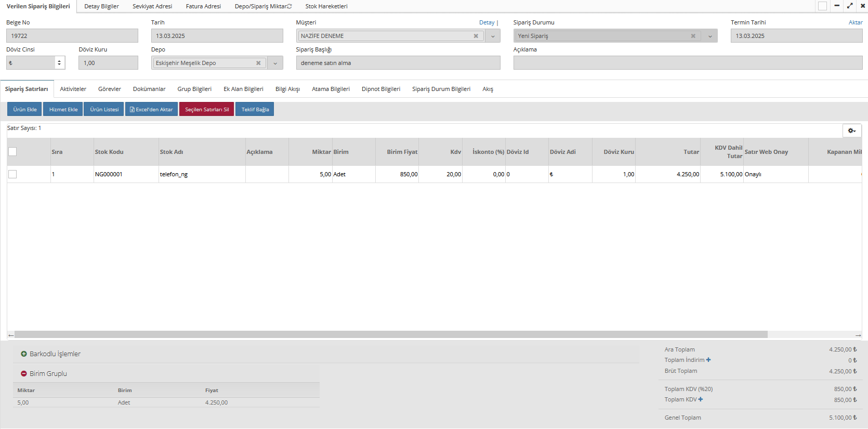This screenshot has height=429, width=868.
Task: Click the plus icon beside Toplam İndirim
Action: 708,360
